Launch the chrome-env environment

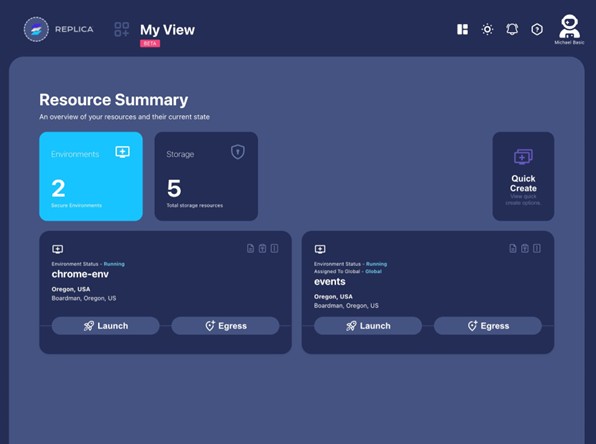pyautogui.click(x=106, y=326)
